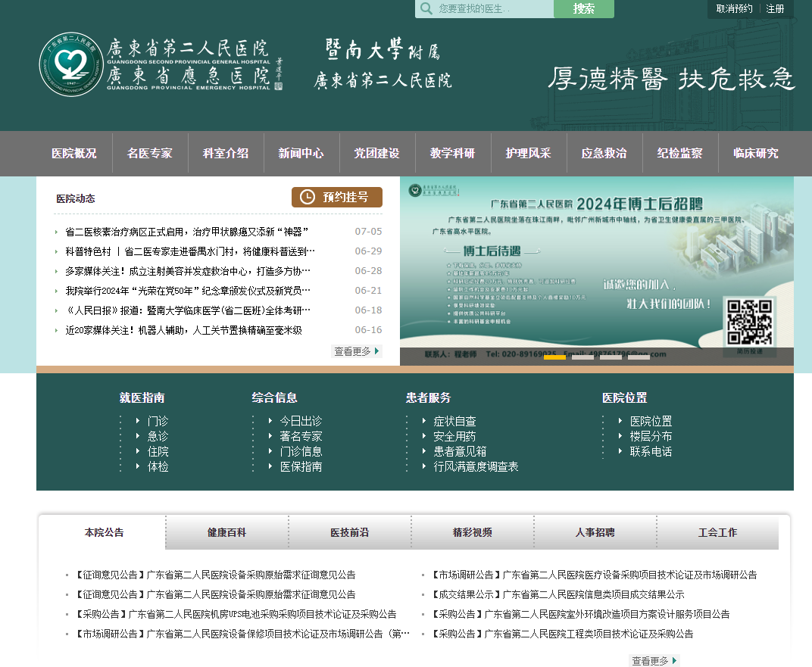This screenshot has width=812, height=667.
Task: Open news 多家媒体关注 成立注射美容并发症救治中心
Action: [x=188, y=271]
